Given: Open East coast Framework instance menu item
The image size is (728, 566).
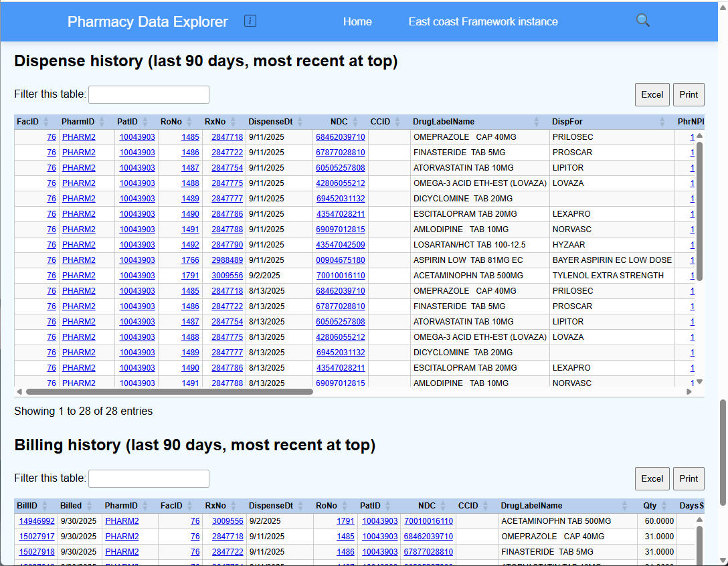Looking at the screenshot, I should [x=483, y=21].
